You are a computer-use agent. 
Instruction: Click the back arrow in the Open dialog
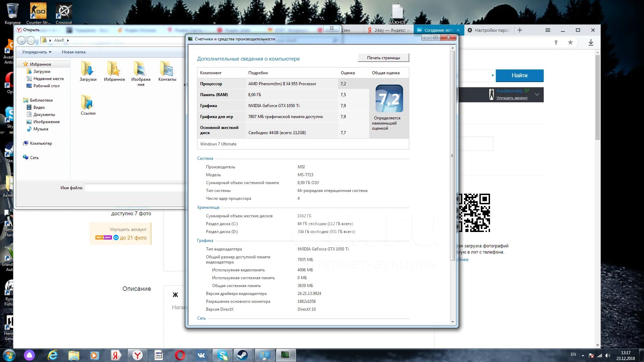[x=22, y=40]
